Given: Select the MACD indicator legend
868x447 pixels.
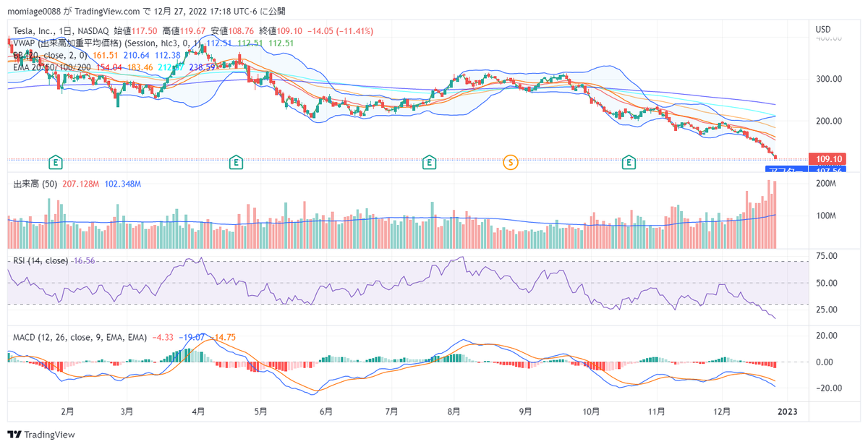Looking at the screenshot, I should (80, 337).
